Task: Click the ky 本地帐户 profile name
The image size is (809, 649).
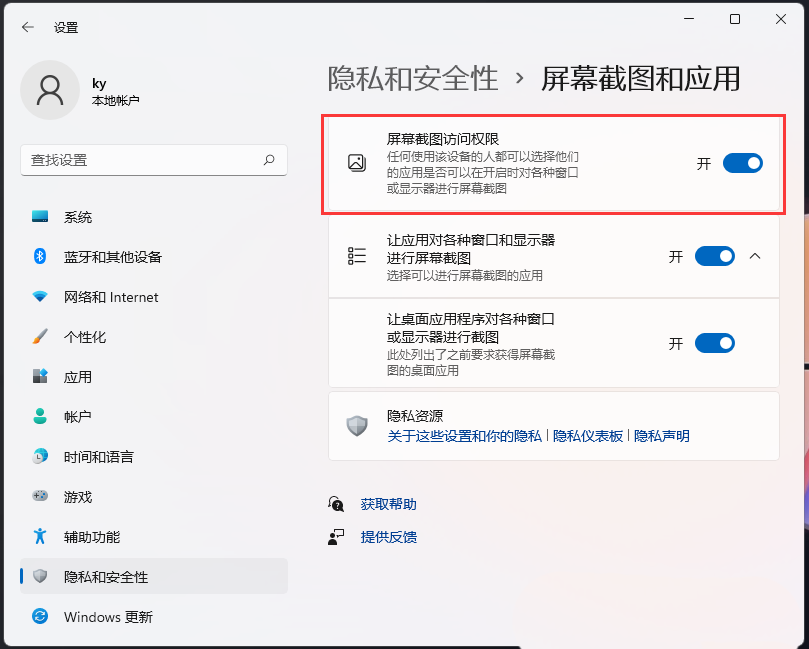Action: point(116,92)
